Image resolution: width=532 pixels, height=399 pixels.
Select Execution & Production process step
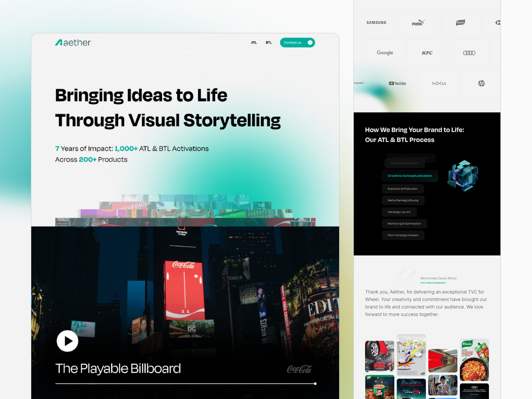[402, 189]
